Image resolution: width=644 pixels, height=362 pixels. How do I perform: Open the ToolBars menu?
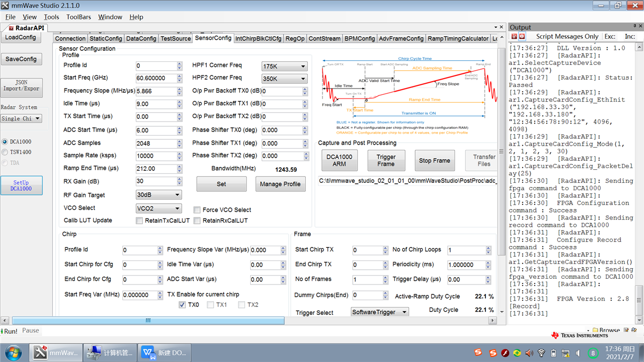point(79,17)
